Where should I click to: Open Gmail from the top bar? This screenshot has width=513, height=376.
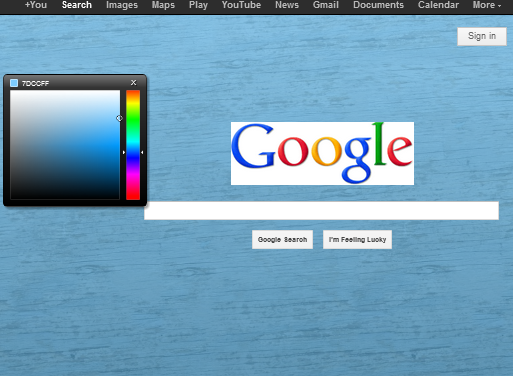326,5
